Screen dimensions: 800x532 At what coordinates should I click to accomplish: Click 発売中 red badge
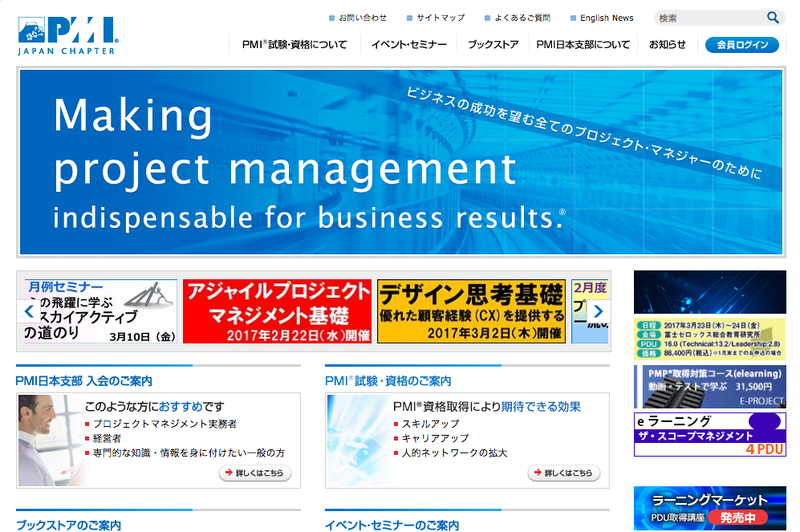(737, 518)
